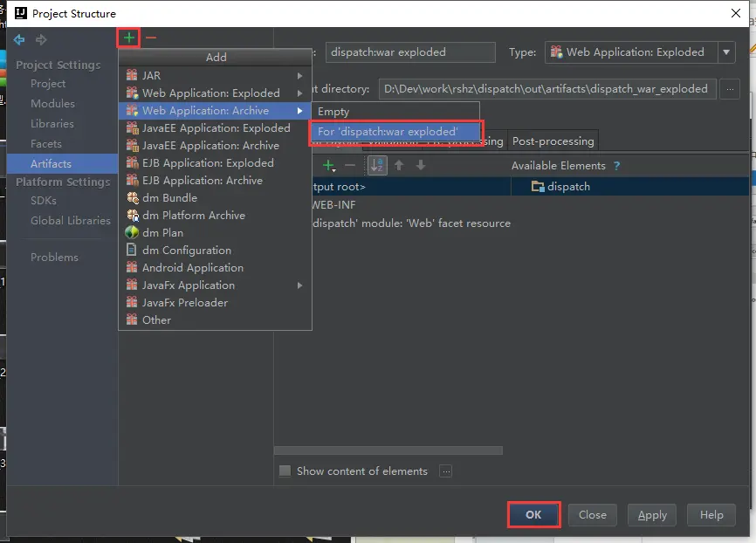Click the JavaFx Preloader gift icon
The image size is (756, 543).
pyautogui.click(x=132, y=302)
